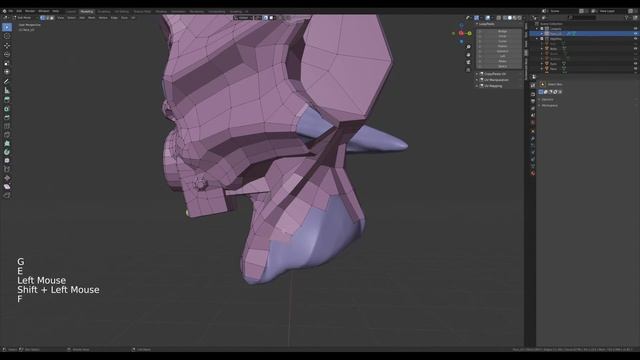Screen dimensions: 640x360
Task: Expand the highlighted outliner object row
Action: 542,33
